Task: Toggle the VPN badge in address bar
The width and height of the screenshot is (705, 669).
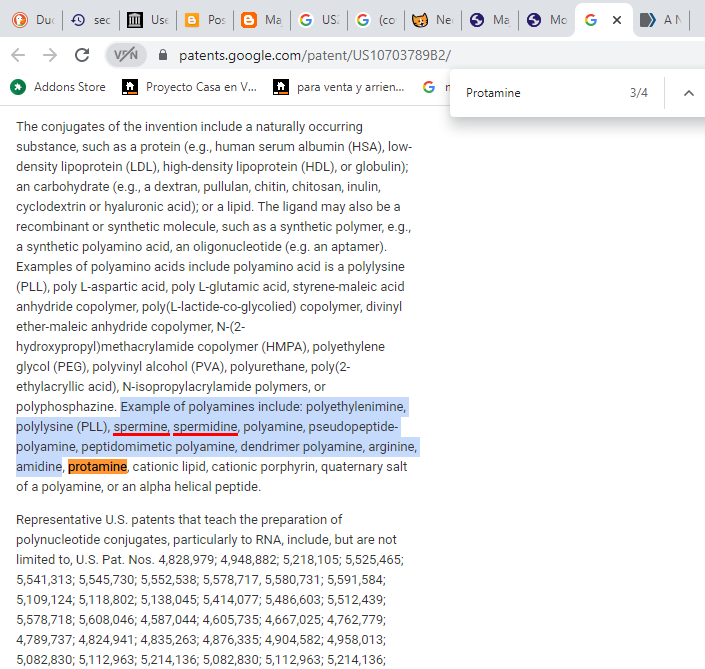Action: [126, 55]
